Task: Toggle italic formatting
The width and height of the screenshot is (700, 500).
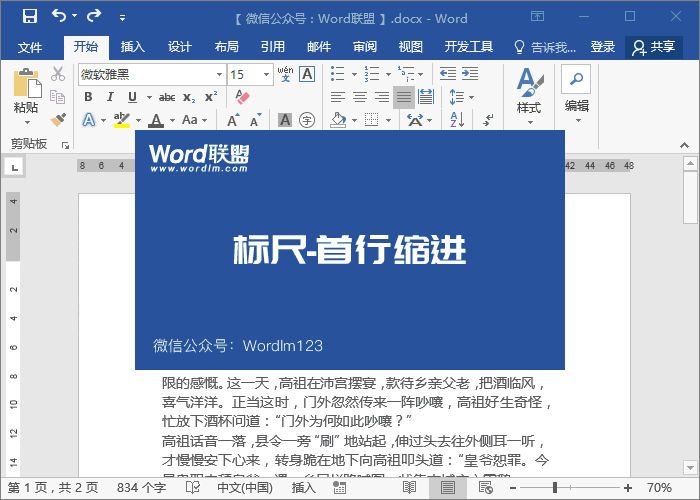Action: 110,97
